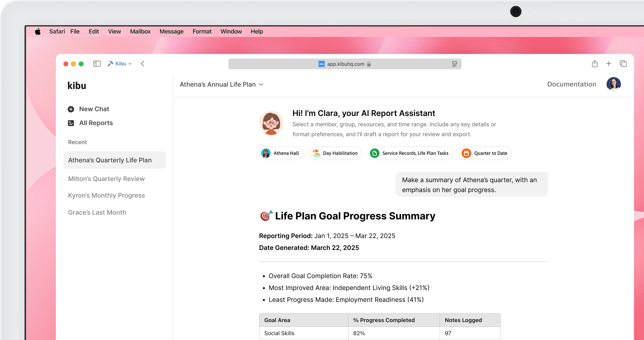Go back with the Safari back arrow
Screen dimensions: 644x340
coord(143,64)
